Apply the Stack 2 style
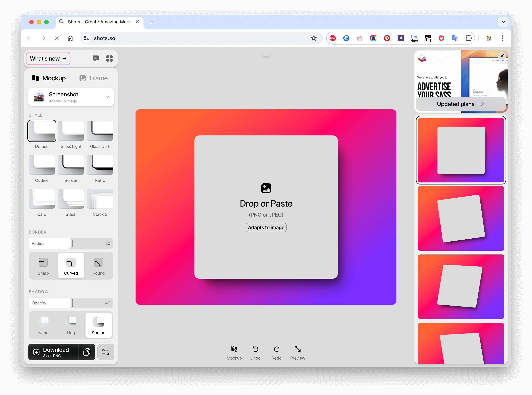532x395 pixels. 100,199
